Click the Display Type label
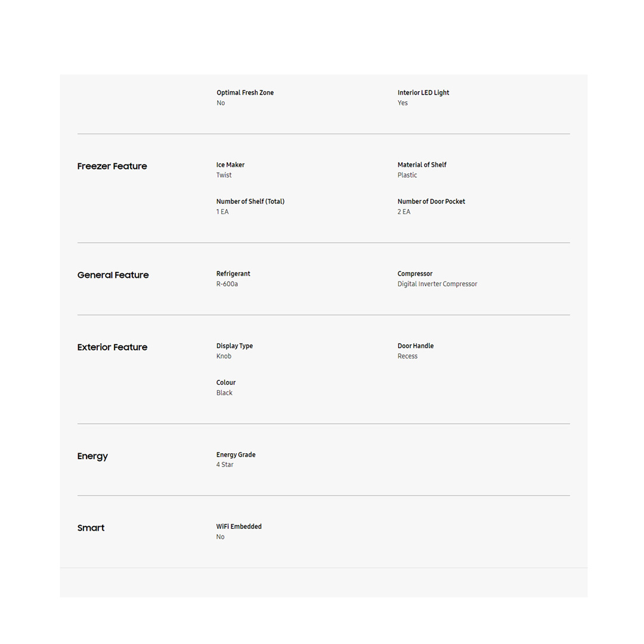The image size is (644, 644). pos(234,346)
